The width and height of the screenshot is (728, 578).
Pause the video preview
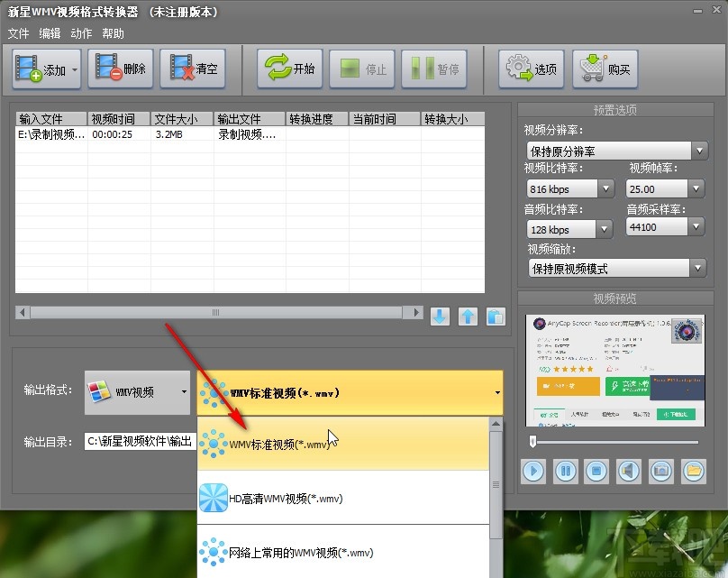pos(566,471)
